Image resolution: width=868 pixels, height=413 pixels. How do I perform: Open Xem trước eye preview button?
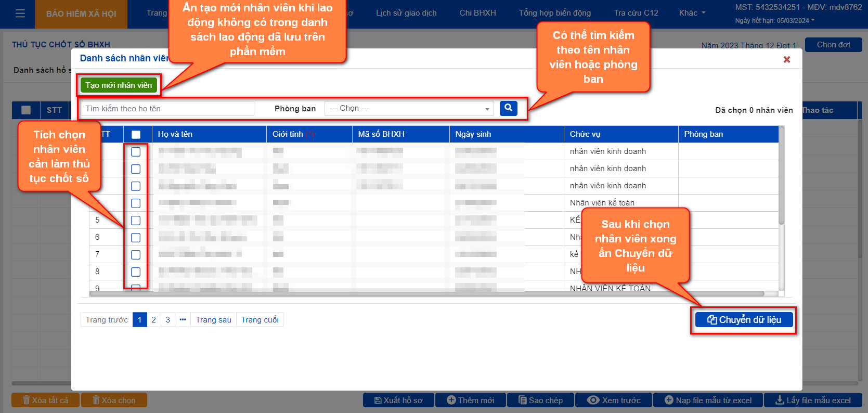pos(614,400)
